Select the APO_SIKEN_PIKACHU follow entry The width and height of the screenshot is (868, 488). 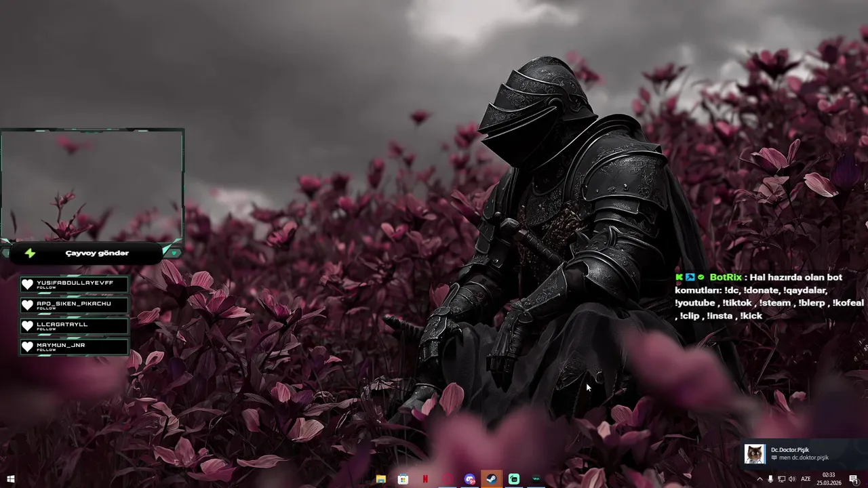click(x=74, y=305)
